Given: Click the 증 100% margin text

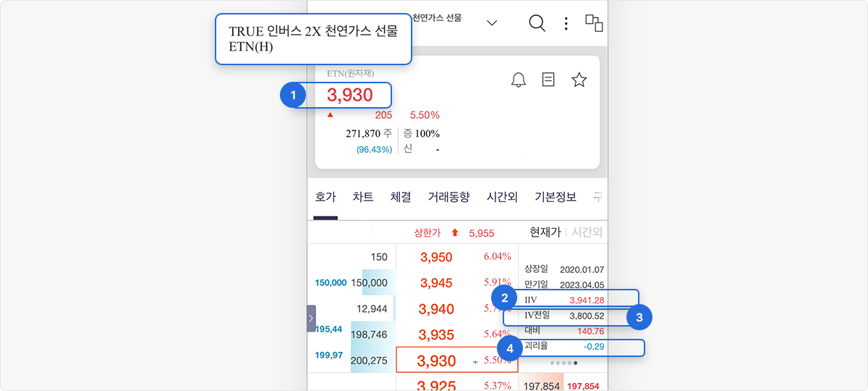Looking at the screenshot, I should pyautogui.click(x=422, y=133).
